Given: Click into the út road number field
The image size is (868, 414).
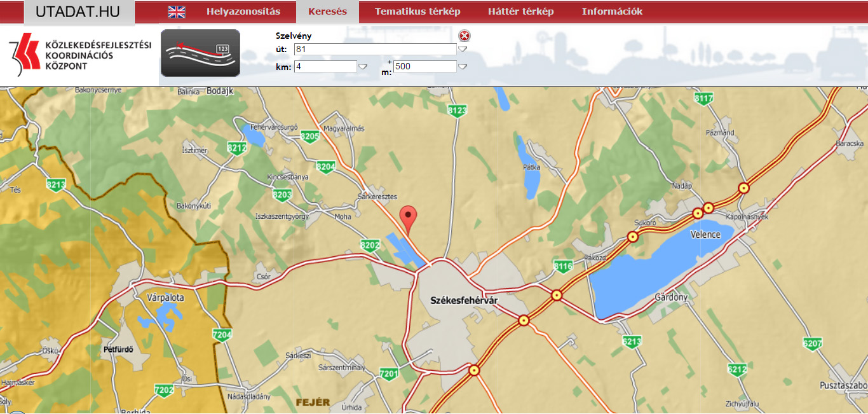Looking at the screenshot, I should tap(375, 49).
